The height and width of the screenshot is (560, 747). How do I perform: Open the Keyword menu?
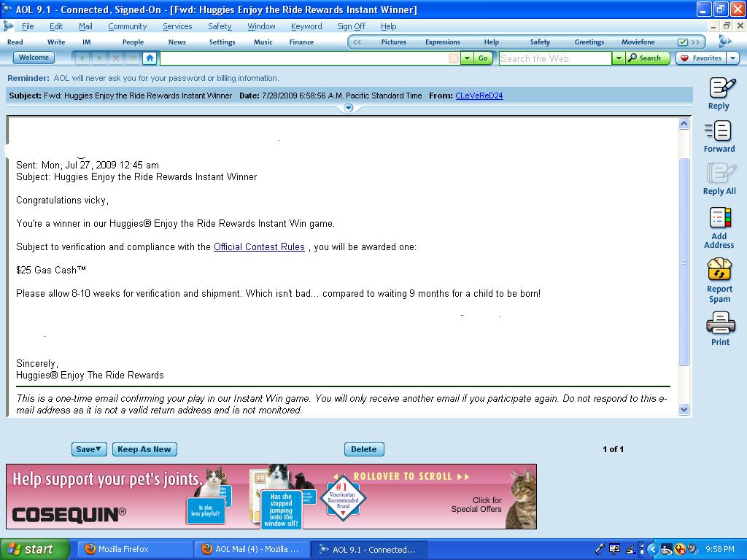(x=306, y=26)
